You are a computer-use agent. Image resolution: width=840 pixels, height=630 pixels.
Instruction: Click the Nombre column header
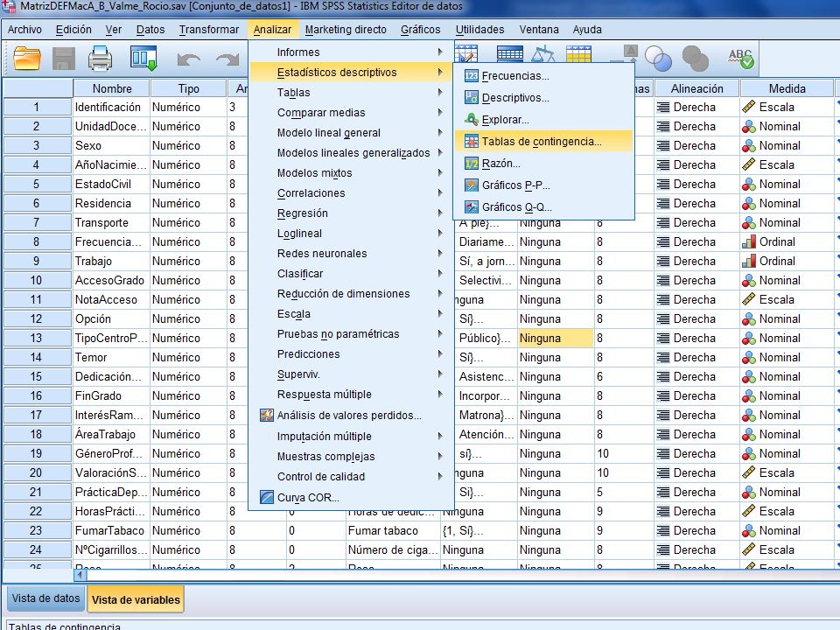[x=112, y=88]
